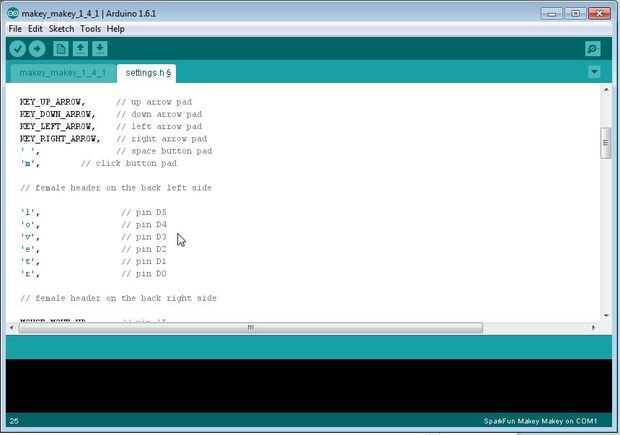Click the KEY_RIGHT_ARROW code line

(113, 139)
